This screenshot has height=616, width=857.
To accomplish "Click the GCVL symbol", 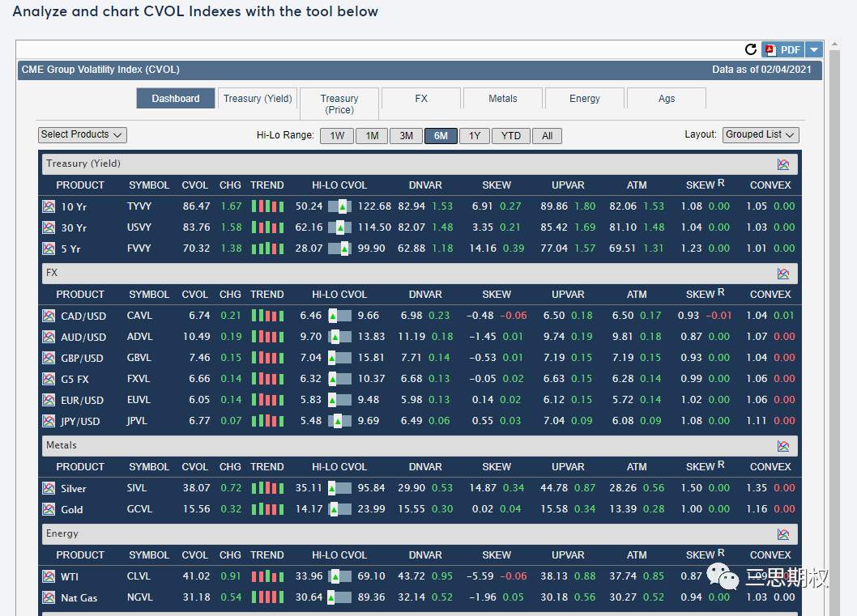I will [139, 509].
